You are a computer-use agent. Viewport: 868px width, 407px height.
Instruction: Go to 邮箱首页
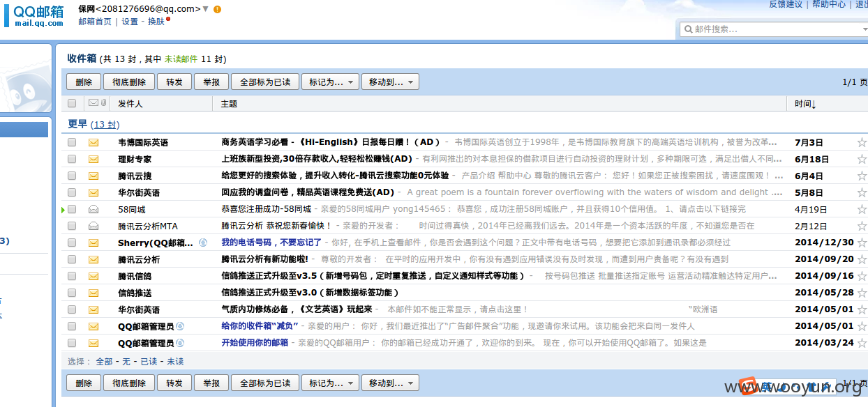click(x=95, y=22)
